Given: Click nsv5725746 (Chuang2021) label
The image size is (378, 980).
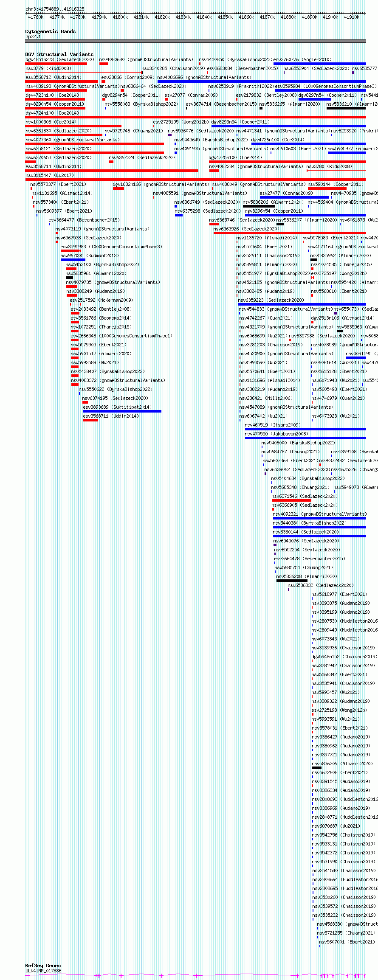Looking at the screenshot, I should (134, 131).
